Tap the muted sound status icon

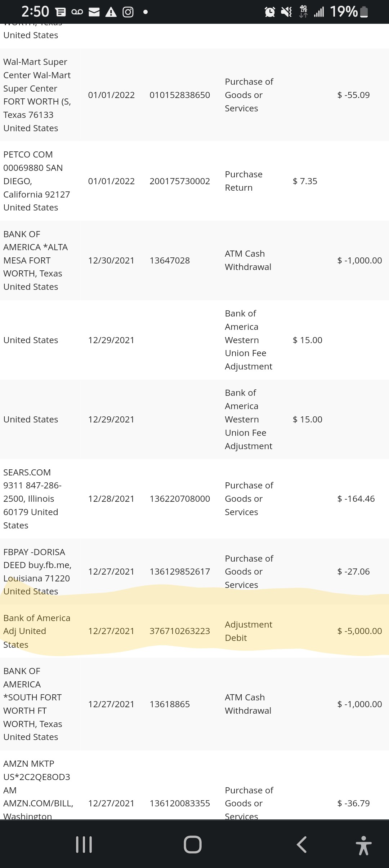point(286,12)
